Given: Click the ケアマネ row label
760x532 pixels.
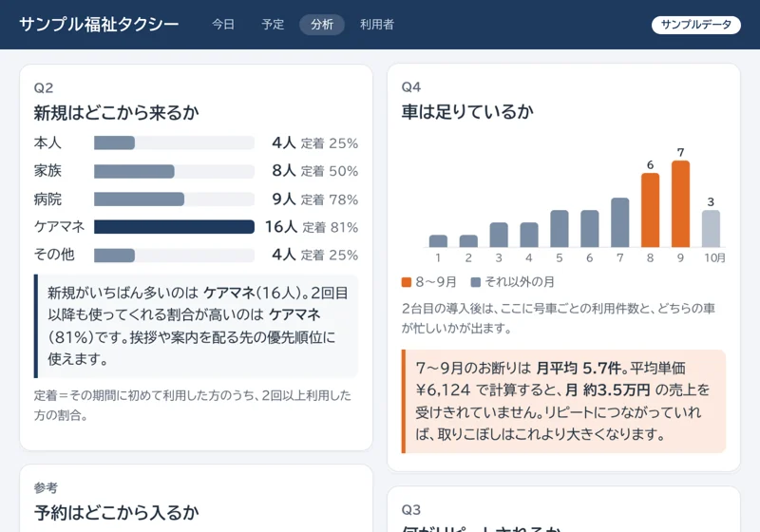Looking at the screenshot, I should coord(59,226).
